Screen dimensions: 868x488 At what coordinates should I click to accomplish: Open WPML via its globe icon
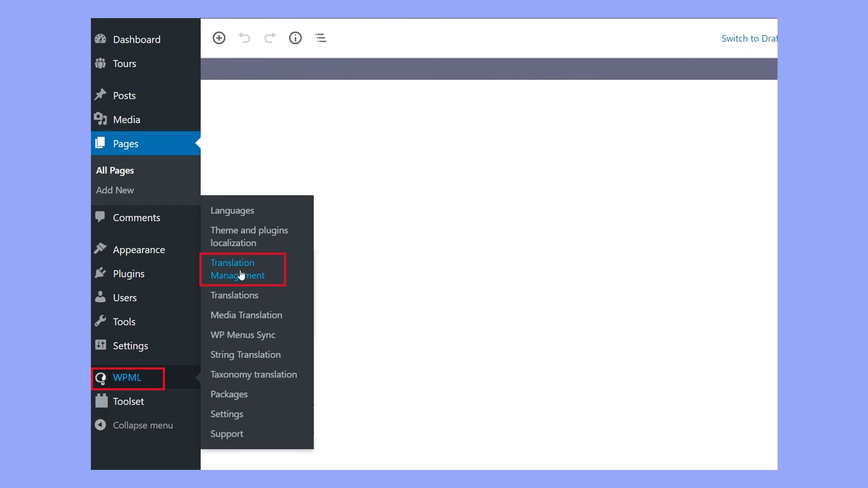coord(100,378)
